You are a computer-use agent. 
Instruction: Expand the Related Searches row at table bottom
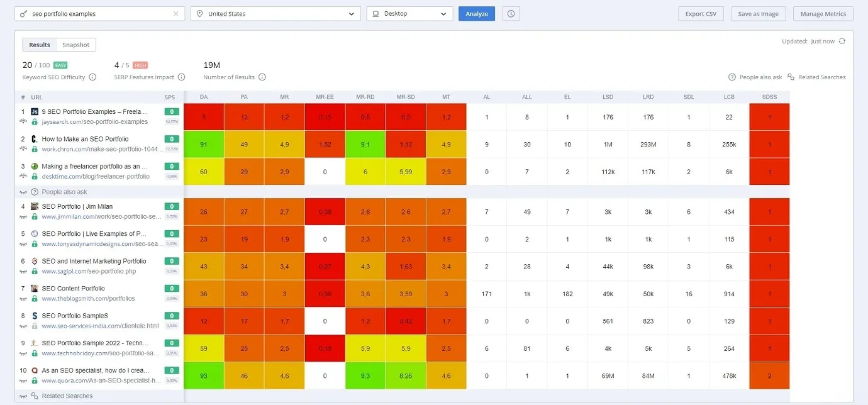67,396
